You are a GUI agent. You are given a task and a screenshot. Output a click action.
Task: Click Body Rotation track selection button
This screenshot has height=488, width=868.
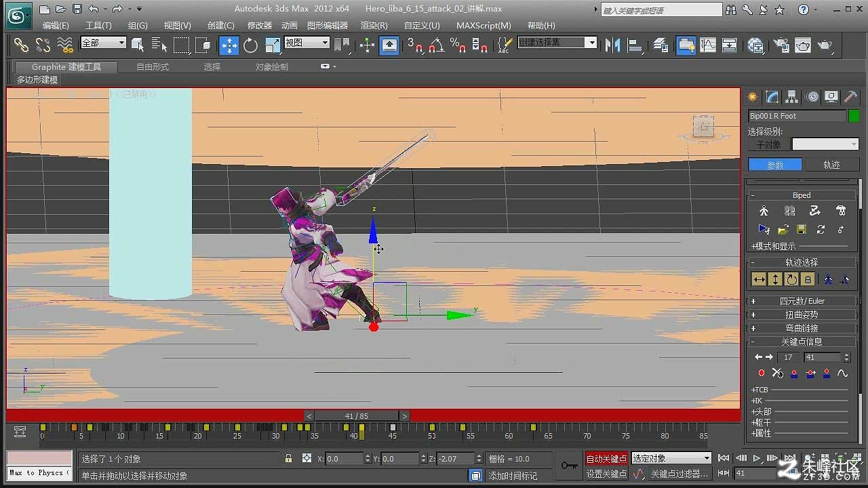tap(791, 279)
